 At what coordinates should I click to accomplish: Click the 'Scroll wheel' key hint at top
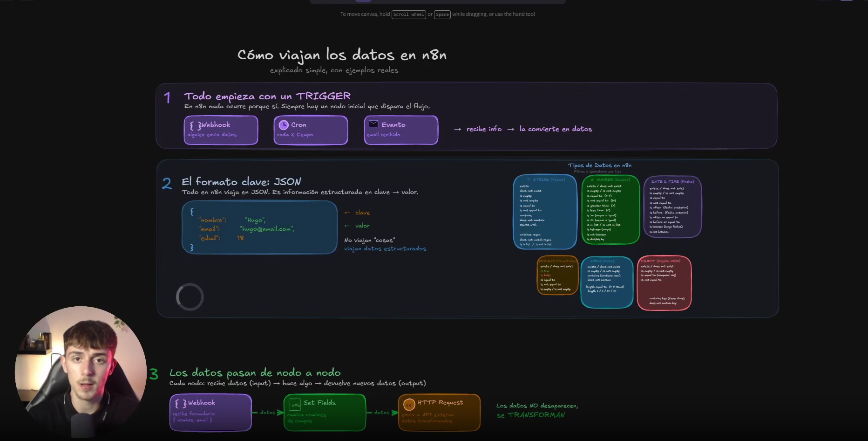pos(409,14)
